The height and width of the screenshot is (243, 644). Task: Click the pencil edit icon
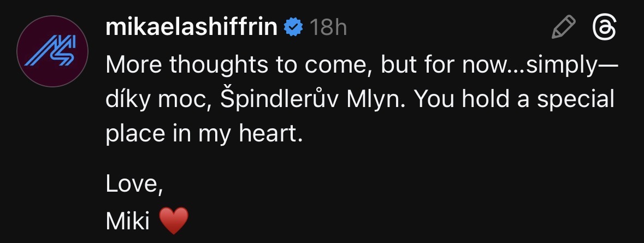[564, 27]
